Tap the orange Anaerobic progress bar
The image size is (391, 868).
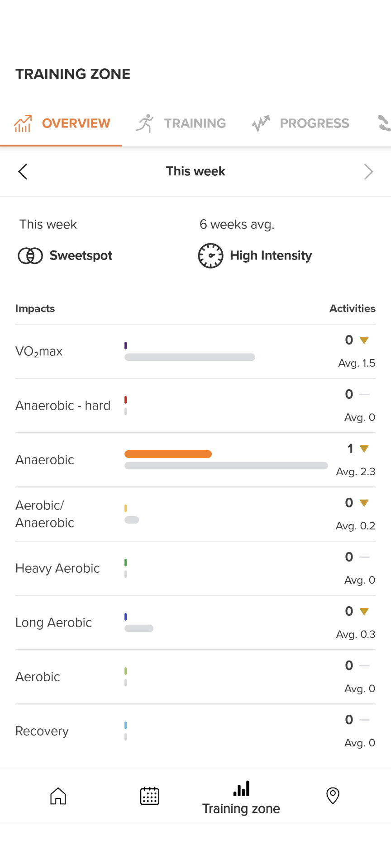coord(168,454)
